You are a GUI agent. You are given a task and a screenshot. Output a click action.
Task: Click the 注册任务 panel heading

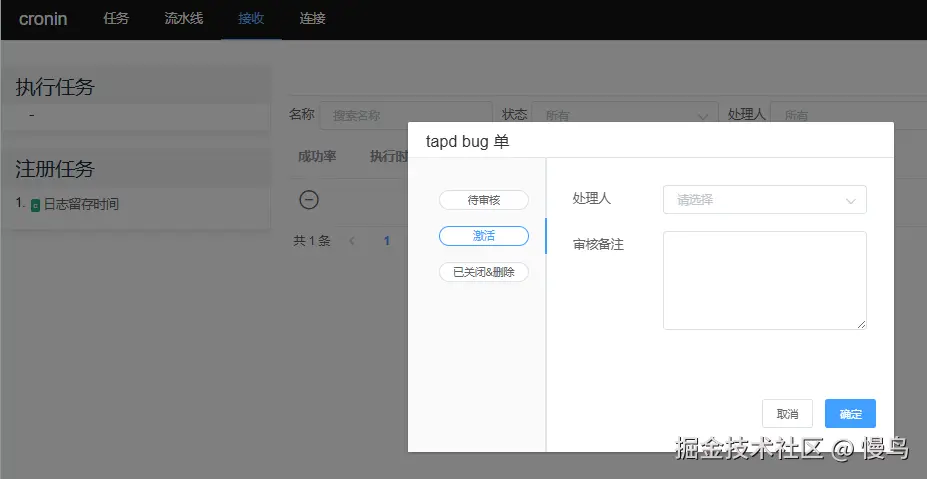[x=55, y=169]
